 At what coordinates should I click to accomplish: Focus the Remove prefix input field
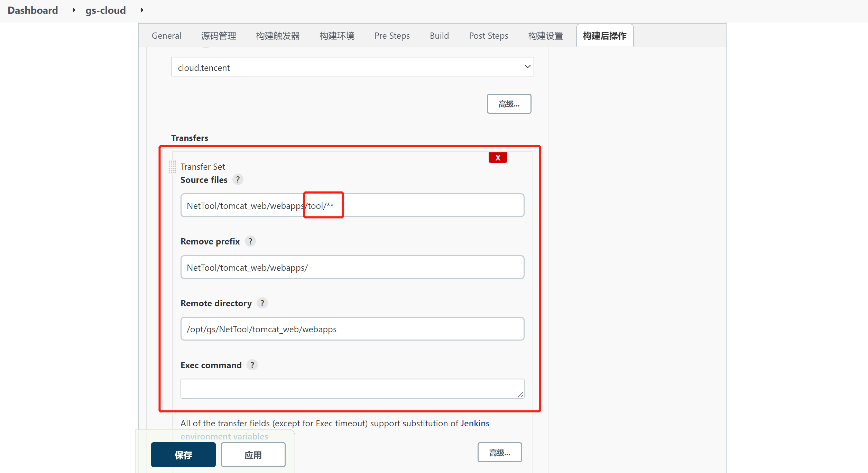352,267
